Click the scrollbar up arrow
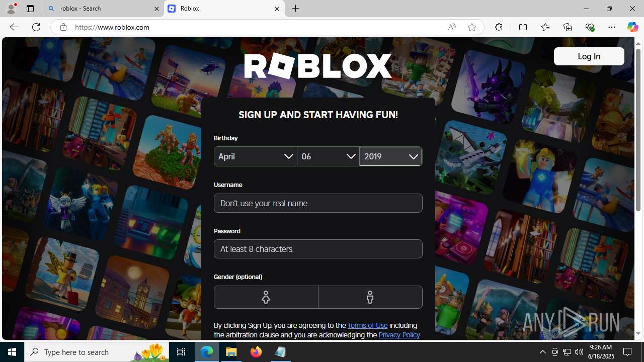 pos(638,43)
